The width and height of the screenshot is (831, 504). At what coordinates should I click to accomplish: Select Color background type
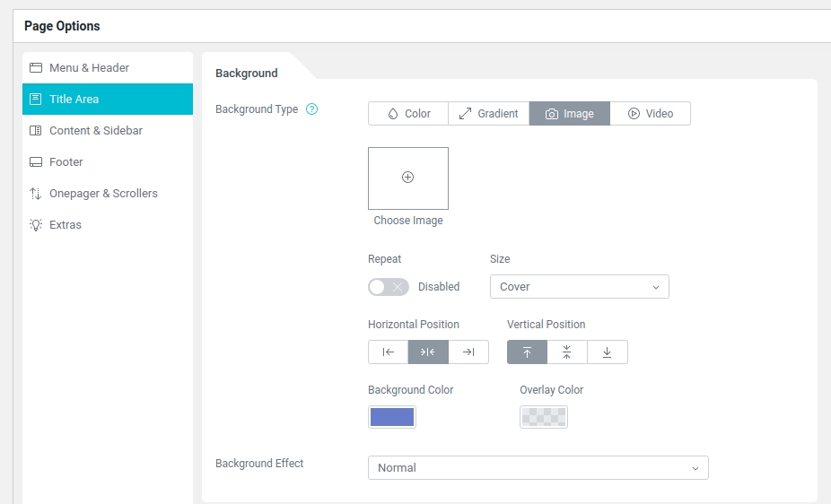408,114
